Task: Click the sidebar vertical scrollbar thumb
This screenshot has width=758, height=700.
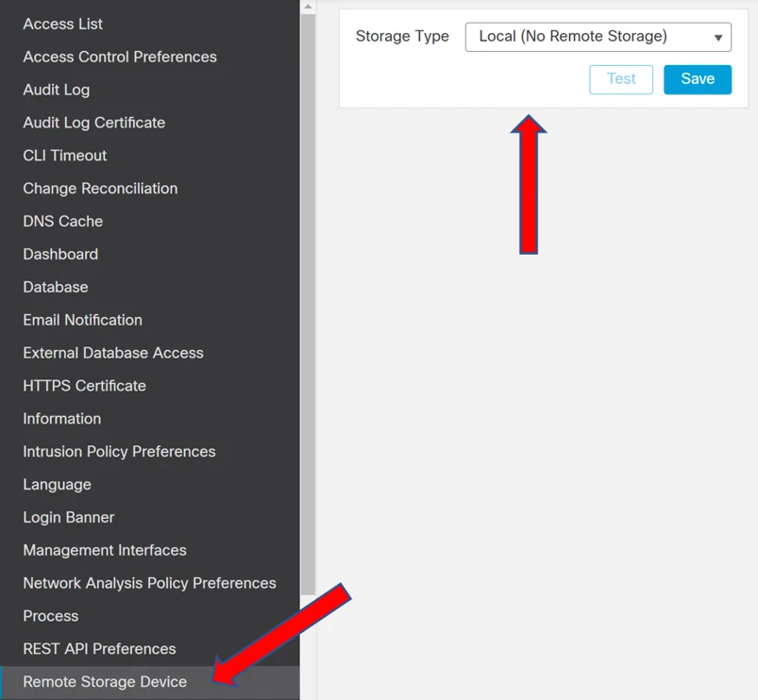Action: (308, 305)
